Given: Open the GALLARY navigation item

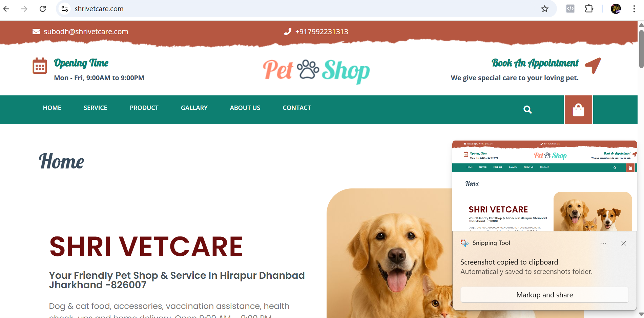Looking at the screenshot, I should (x=194, y=108).
